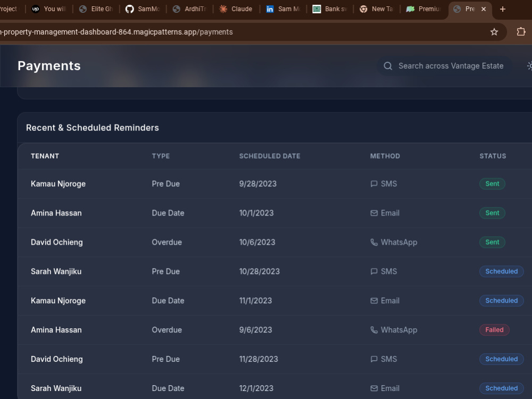The image size is (532, 399).
Task: Select tenant Amina Hassan in 10/1/2023 row
Action: tap(56, 213)
